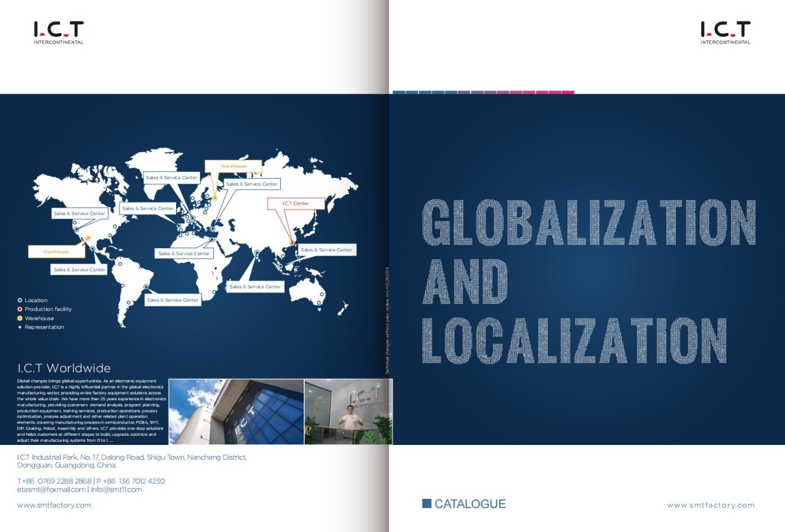Click the Warehouse marker in North America
The width and height of the screenshot is (785, 532).
[88, 237]
